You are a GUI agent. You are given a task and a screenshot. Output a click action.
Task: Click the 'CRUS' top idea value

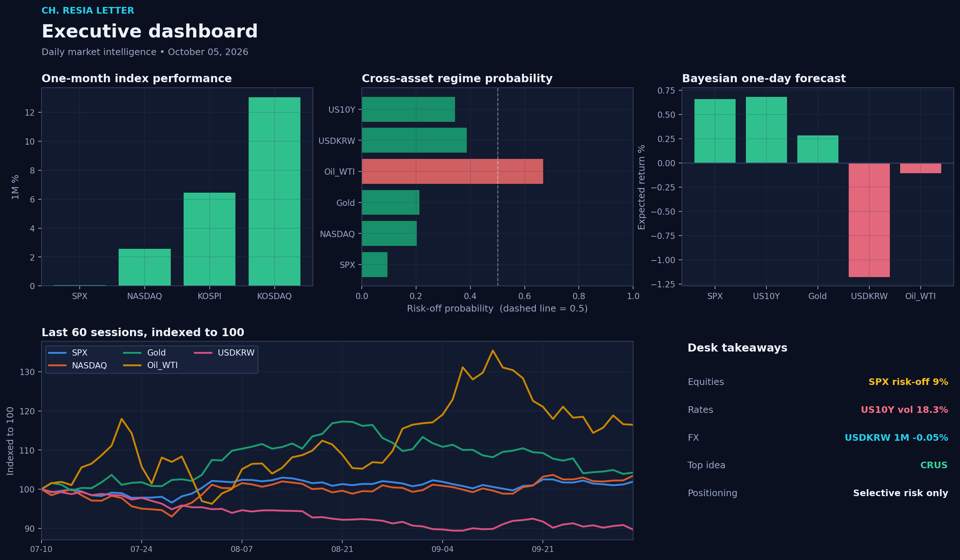click(x=934, y=465)
